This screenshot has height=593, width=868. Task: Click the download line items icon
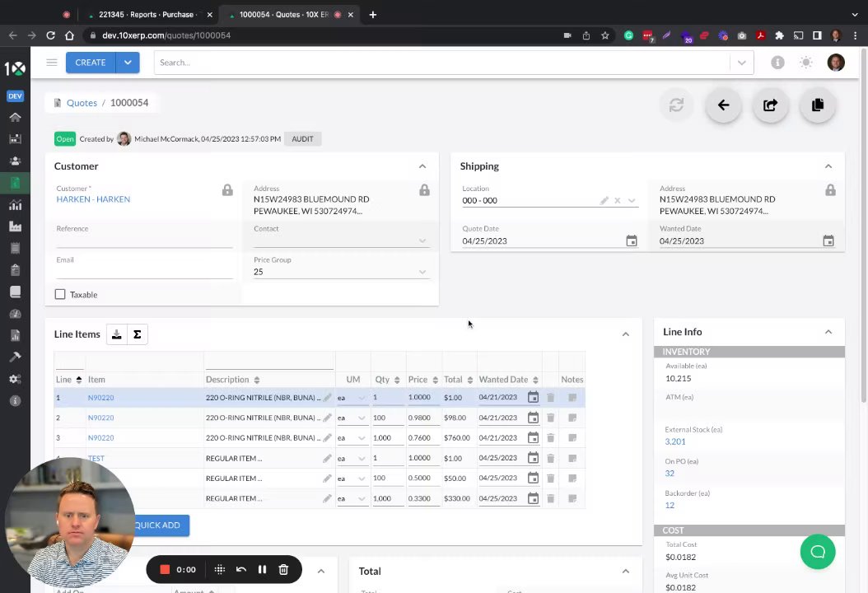[117, 334]
